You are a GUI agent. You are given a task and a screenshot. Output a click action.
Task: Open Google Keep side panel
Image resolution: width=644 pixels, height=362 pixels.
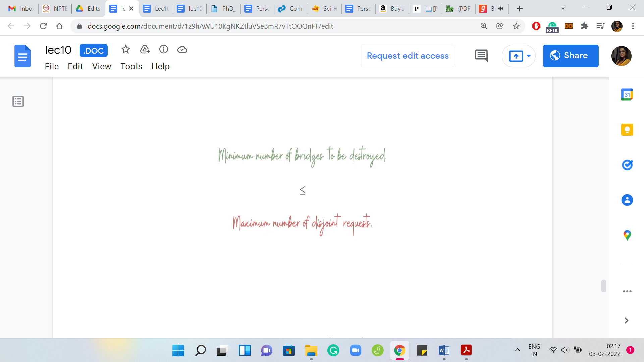pos(627,130)
